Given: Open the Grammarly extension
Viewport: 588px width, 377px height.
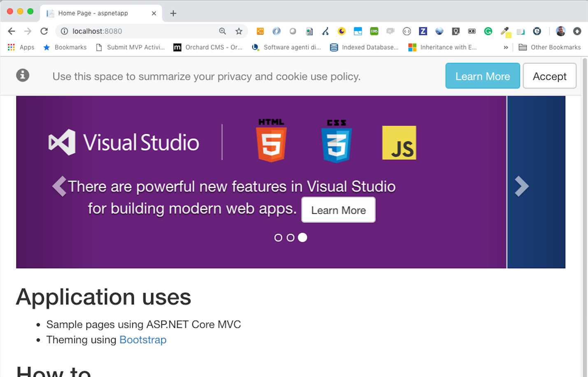Looking at the screenshot, I should [x=488, y=31].
